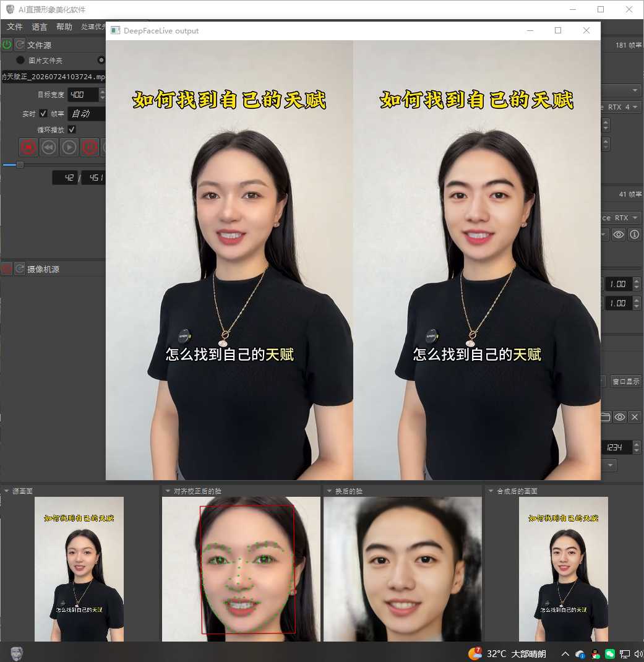Adjust stepper of lower 1.00 value

(x=637, y=303)
